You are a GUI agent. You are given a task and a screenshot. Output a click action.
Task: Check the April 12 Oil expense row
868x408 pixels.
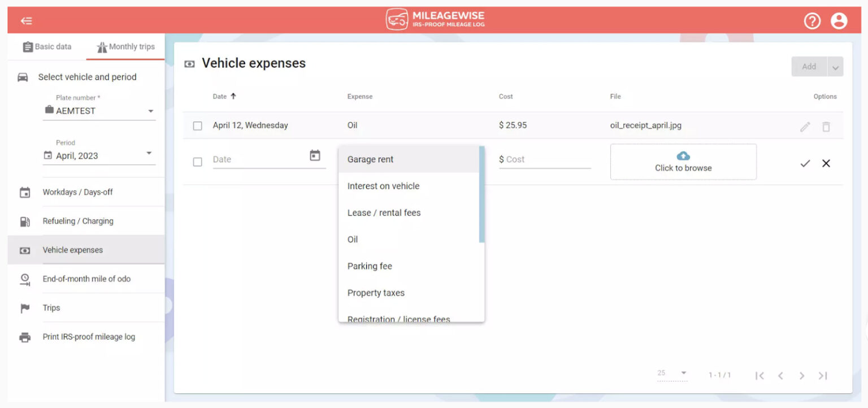click(x=197, y=125)
